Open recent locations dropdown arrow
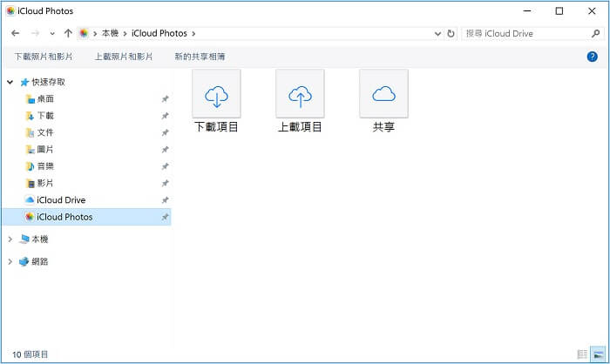The height and width of the screenshot is (364, 610). point(52,34)
